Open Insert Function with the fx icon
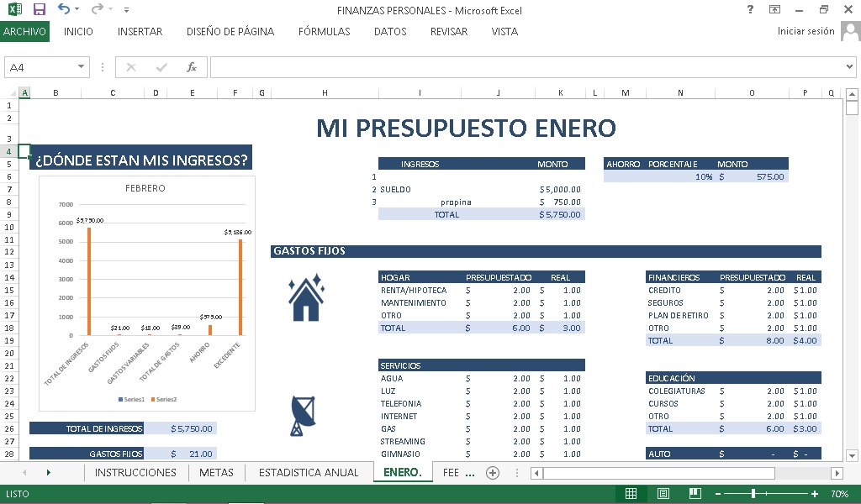 pos(192,66)
